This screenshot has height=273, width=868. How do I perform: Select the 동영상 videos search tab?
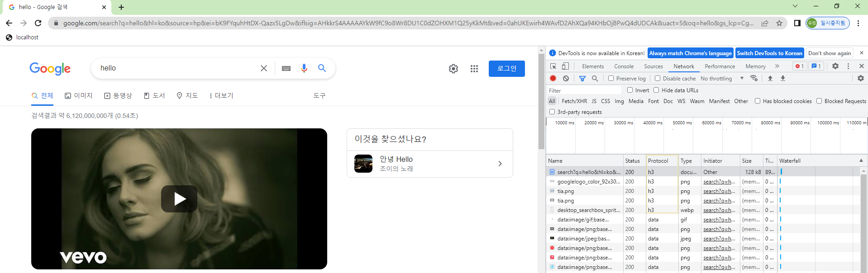click(x=118, y=95)
